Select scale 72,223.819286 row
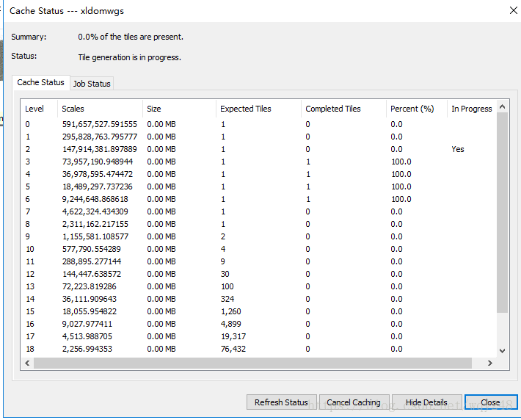Viewport: 521px width, 420px height. point(258,286)
